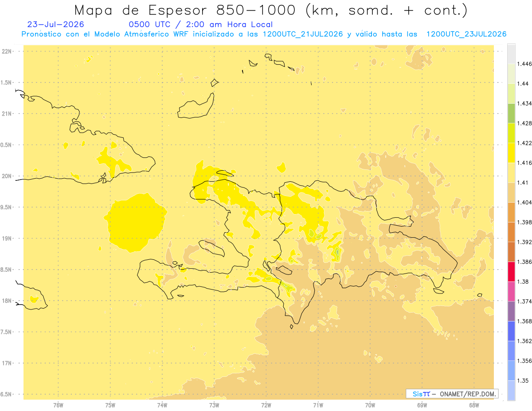Click the legend value '1.392'
Viewport: 532px width, 411px height.
pos(524,242)
